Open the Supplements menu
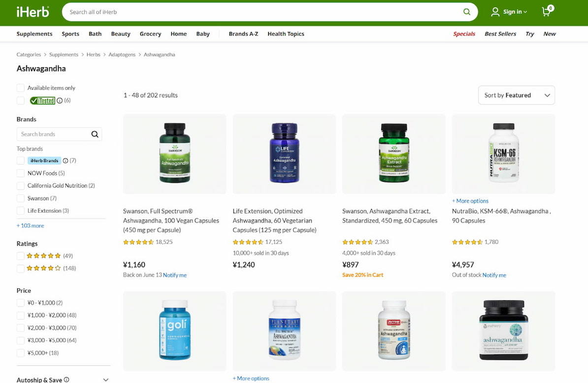Screen dimensions: 588x383 pos(34,34)
